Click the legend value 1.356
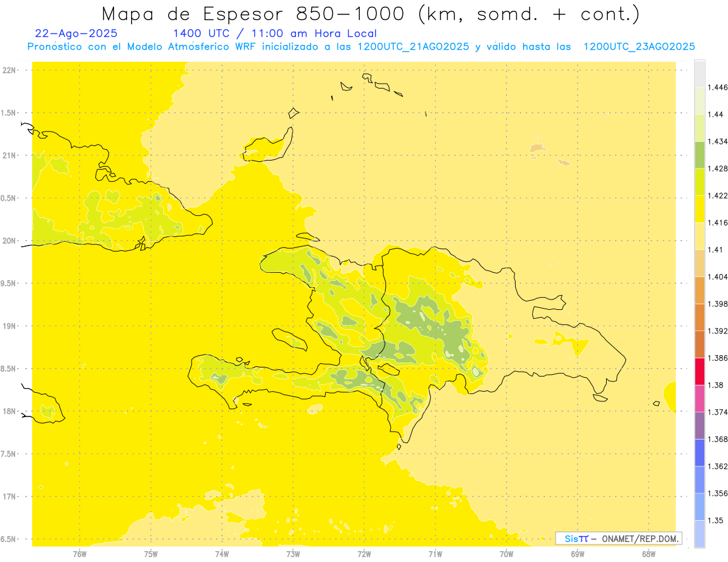Viewport: 728px width, 562px height. pyautogui.click(x=718, y=493)
